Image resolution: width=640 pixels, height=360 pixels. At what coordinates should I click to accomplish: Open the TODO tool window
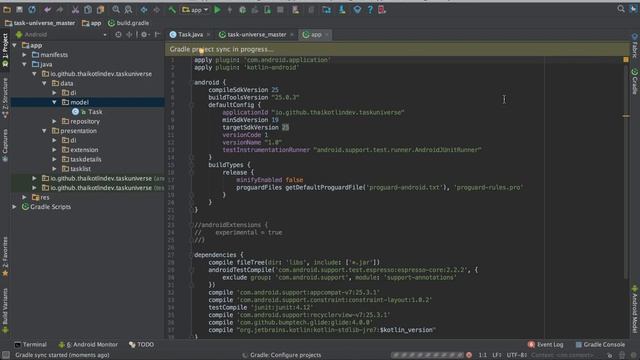[142, 345]
